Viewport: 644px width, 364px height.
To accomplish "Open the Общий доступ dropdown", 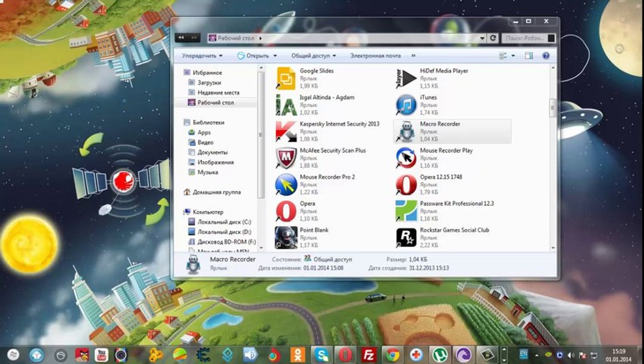I will 313,56.
